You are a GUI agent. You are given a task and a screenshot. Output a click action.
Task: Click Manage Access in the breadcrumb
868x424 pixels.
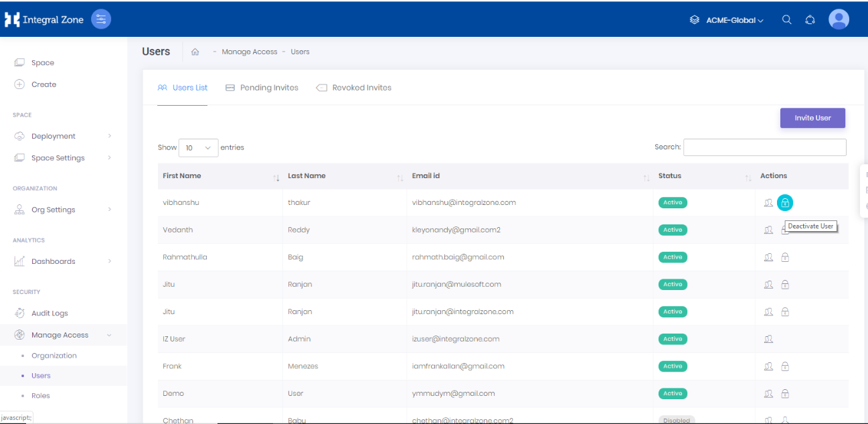tap(250, 52)
